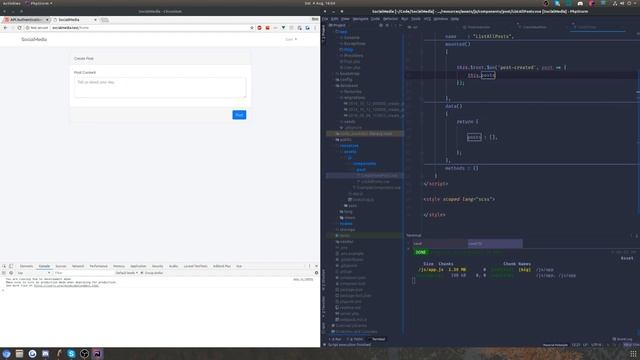This screenshot has width=640, height=360.
Task: Open the show applications grid icon
Action: coord(633,354)
